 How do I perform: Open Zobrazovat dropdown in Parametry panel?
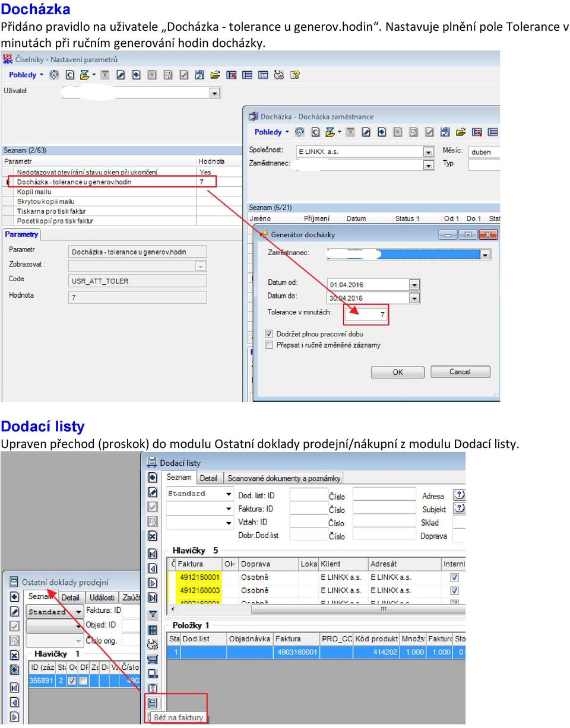click(201, 266)
